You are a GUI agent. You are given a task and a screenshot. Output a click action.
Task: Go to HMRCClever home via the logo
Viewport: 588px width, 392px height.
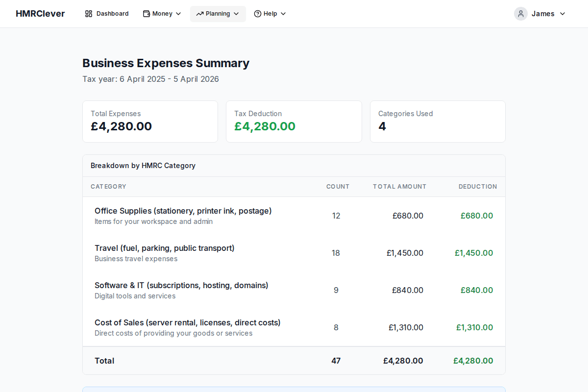(40, 14)
